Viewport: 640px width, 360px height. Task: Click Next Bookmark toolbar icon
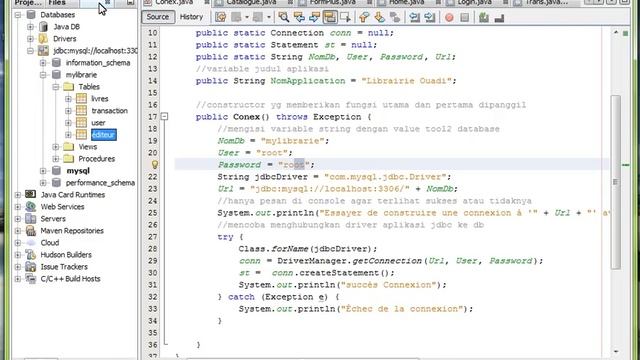tap(379, 17)
